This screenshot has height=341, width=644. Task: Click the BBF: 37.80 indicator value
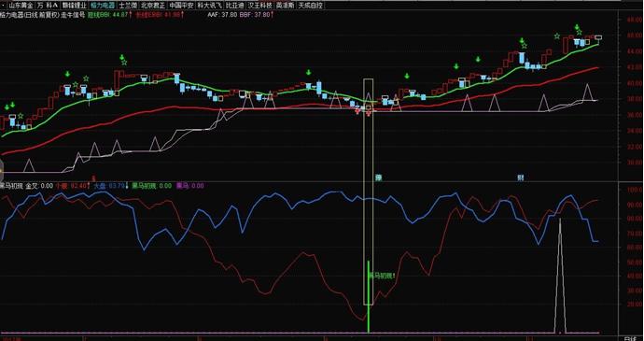[x=255, y=14]
